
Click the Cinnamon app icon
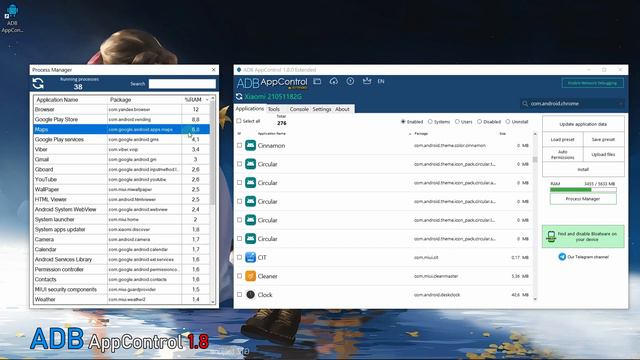pos(250,145)
